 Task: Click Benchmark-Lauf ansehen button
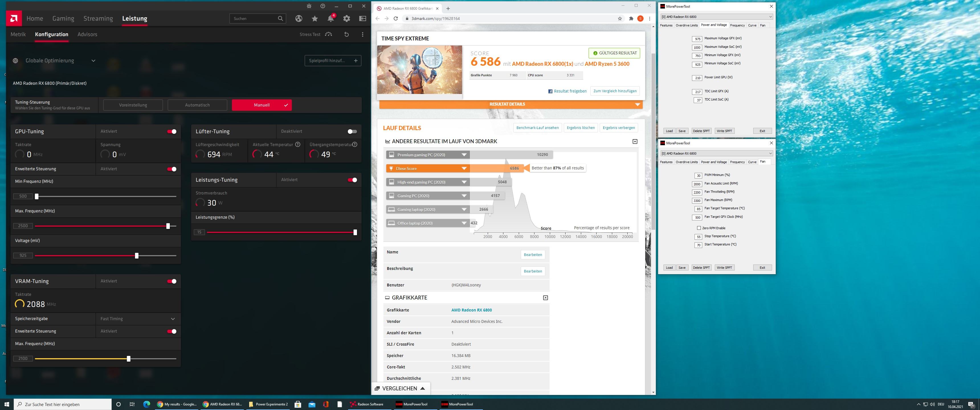pos(537,128)
